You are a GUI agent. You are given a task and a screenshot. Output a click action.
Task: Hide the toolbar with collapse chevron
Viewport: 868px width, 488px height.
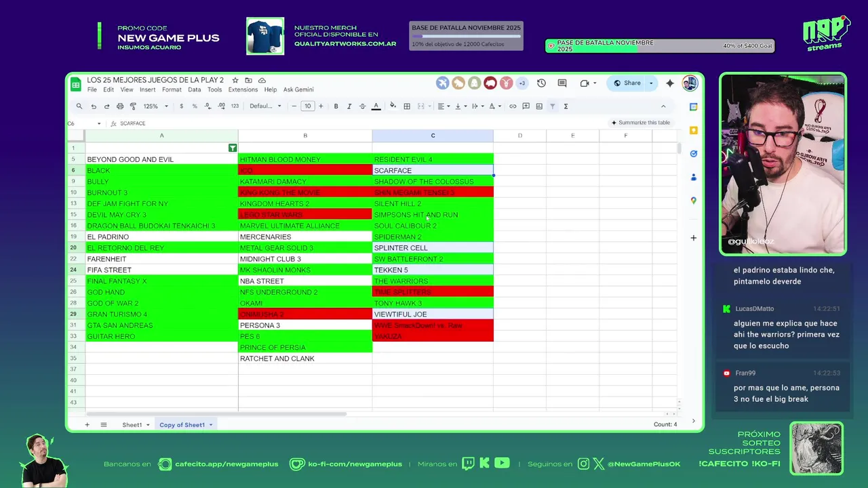pos(663,106)
